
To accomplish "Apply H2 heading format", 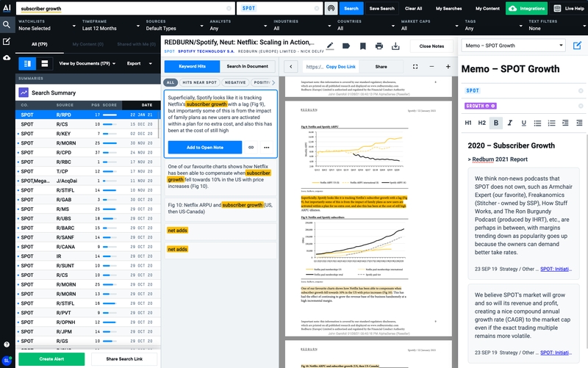I will 482,123.
